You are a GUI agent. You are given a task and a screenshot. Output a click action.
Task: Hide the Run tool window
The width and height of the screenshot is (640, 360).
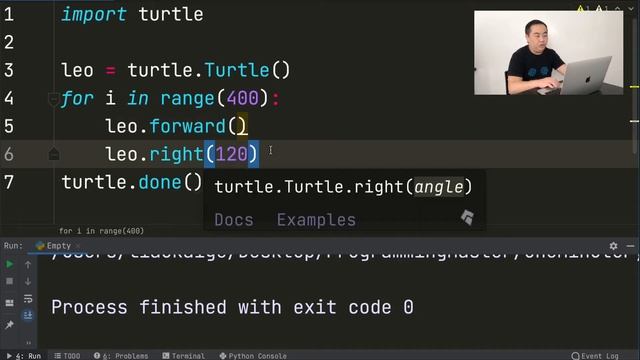(630, 246)
